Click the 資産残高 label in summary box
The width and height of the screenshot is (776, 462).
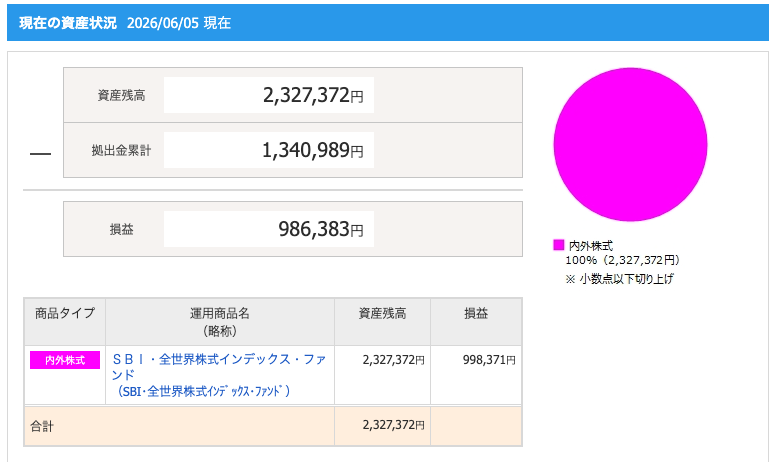(121, 95)
